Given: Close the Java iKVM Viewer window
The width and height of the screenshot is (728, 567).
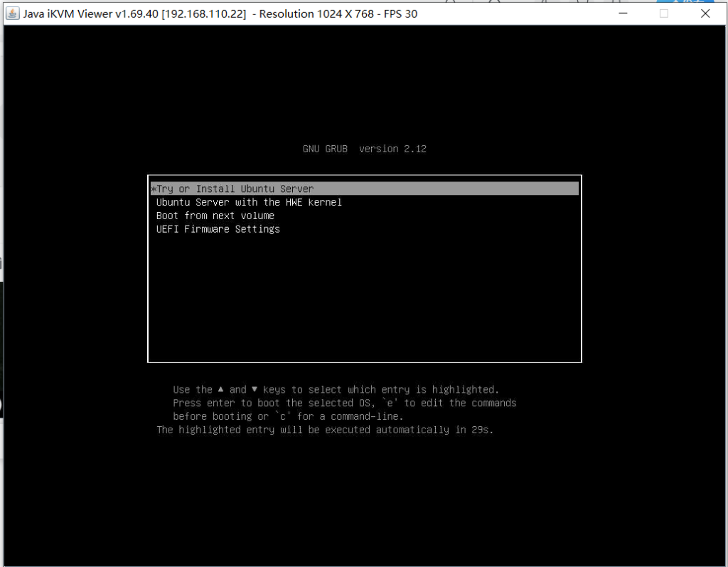Looking at the screenshot, I should coord(705,14).
